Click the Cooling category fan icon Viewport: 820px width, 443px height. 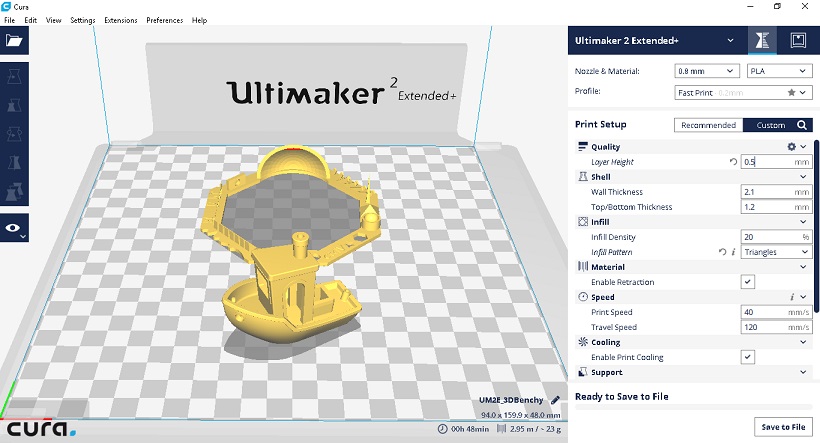(x=583, y=342)
